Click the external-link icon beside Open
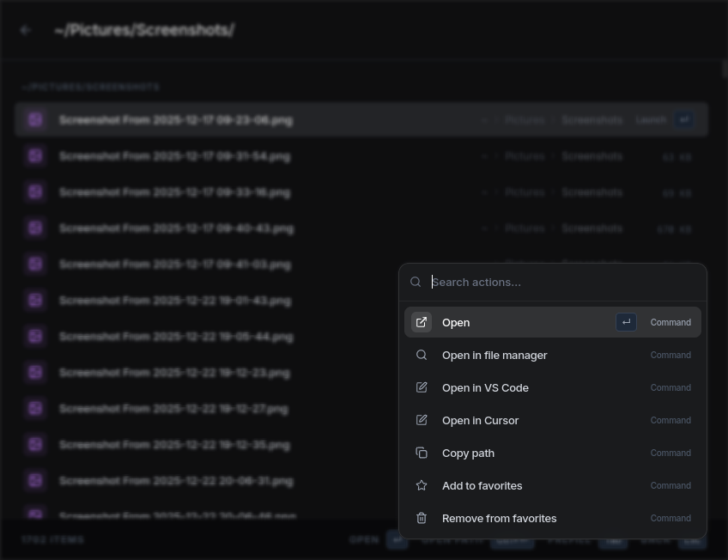The height and width of the screenshot is (560, 728). point(422,322)
